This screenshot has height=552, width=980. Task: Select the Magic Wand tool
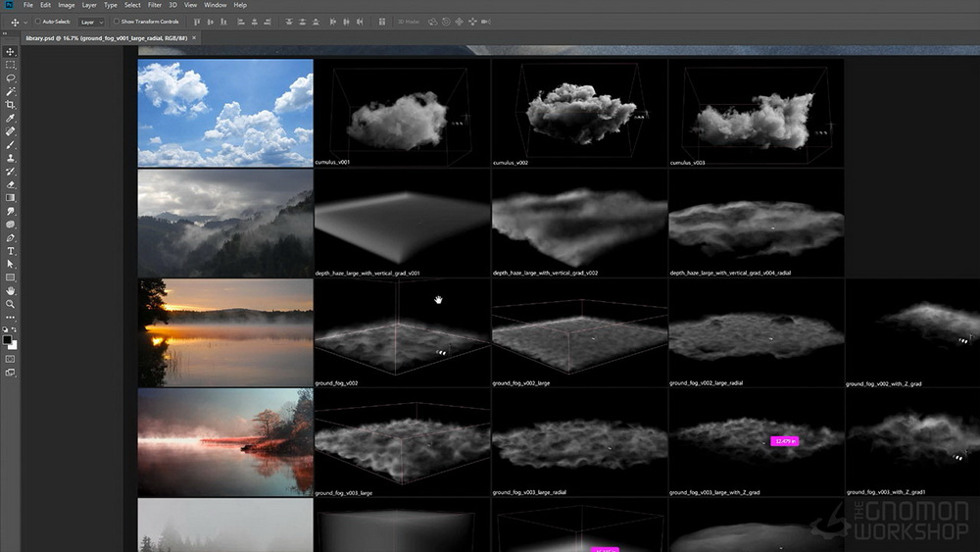click(11, 92)
